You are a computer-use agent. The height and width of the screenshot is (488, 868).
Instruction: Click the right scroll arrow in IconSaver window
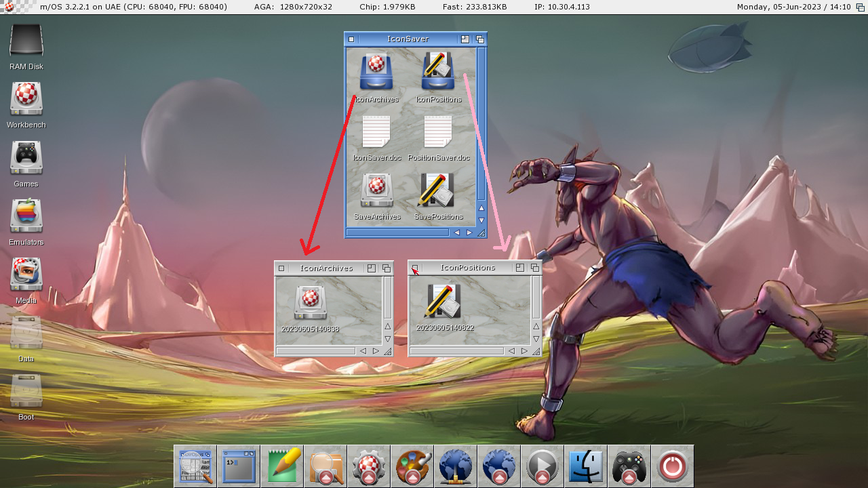469,232
